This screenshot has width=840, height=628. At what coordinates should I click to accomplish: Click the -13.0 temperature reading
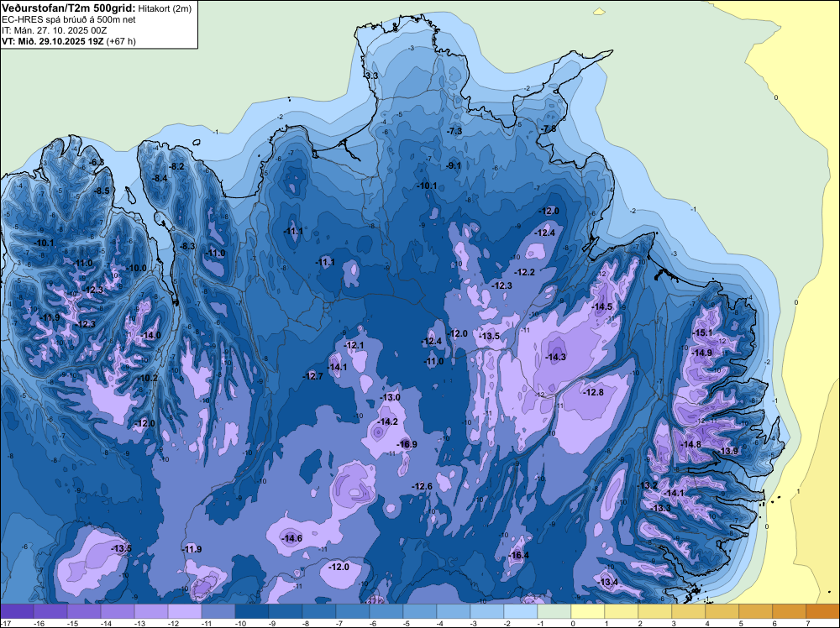(390, 397)
